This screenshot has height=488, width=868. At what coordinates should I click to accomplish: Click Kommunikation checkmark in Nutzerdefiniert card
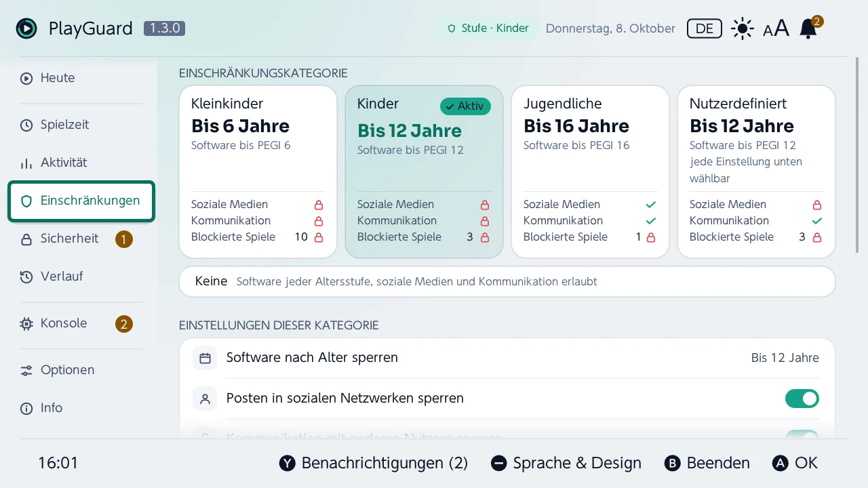click(x=817, y=221)
